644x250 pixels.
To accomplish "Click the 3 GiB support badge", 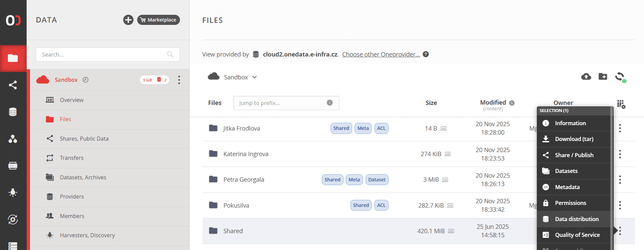I will [x=155, y=80].
